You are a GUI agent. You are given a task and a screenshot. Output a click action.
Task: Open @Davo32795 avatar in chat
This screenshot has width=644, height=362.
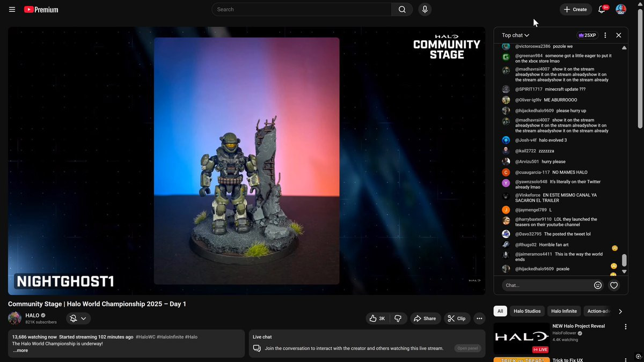coord(506,234)
